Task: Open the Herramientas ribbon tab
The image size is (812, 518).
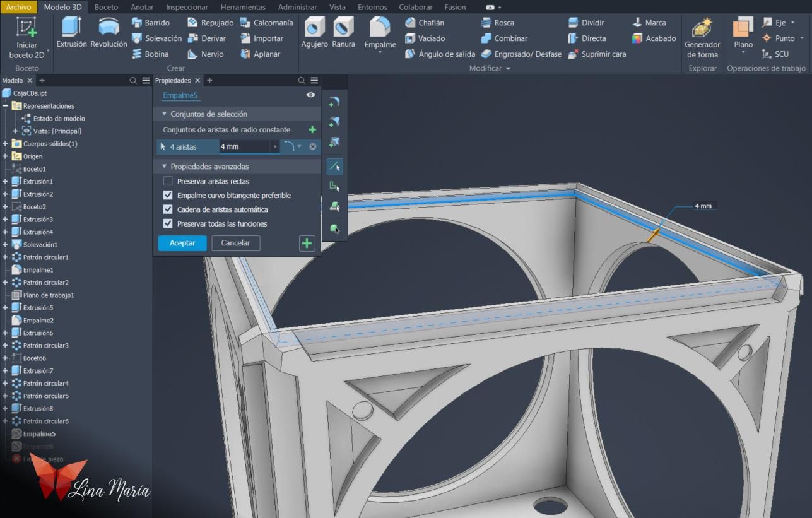Action: [x=243, y=7]
